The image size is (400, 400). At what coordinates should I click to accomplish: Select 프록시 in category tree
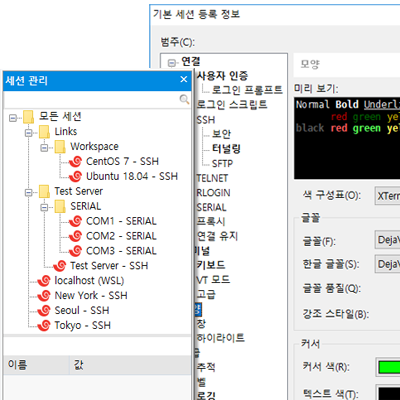point(211,221)
